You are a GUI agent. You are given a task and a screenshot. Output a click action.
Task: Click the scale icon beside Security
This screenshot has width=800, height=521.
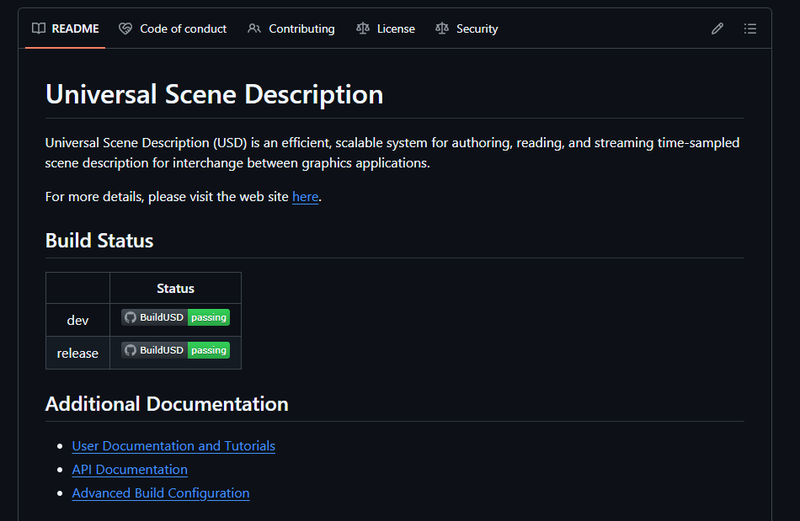(442, 29)
